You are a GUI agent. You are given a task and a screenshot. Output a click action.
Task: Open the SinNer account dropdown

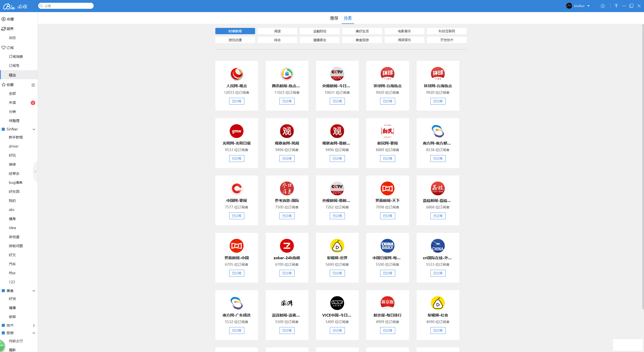coord(588,6)
